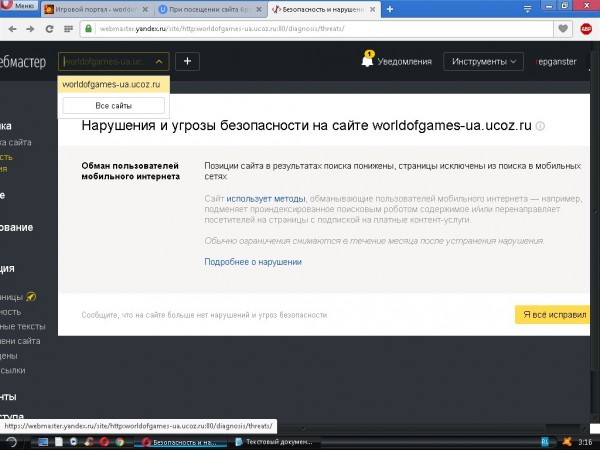Open the Opera Меню button
Screen dimensions: 600x450
pos(19,5)
